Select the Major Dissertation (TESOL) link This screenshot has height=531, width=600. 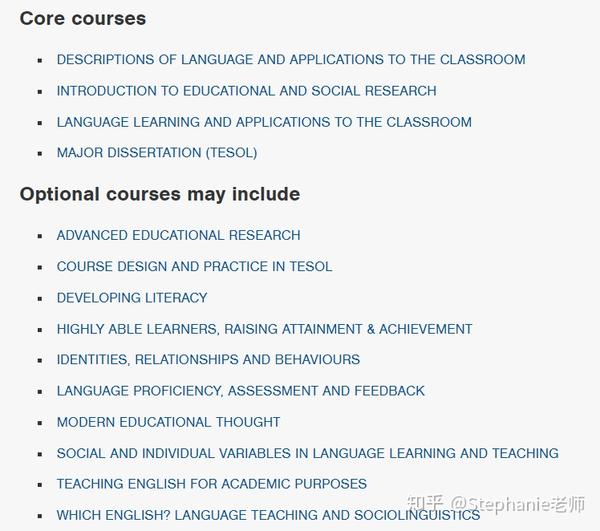pyautogui.click(x=157, y=153)
